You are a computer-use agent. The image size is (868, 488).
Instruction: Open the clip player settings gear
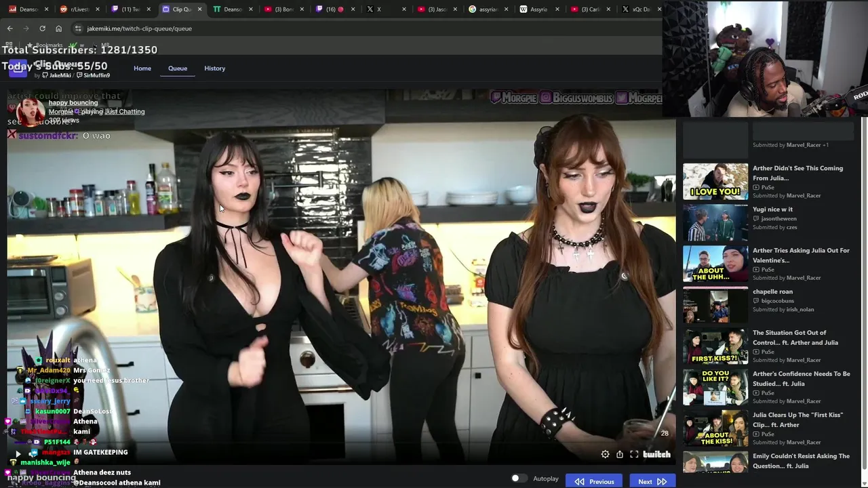(x=605, y=454)
